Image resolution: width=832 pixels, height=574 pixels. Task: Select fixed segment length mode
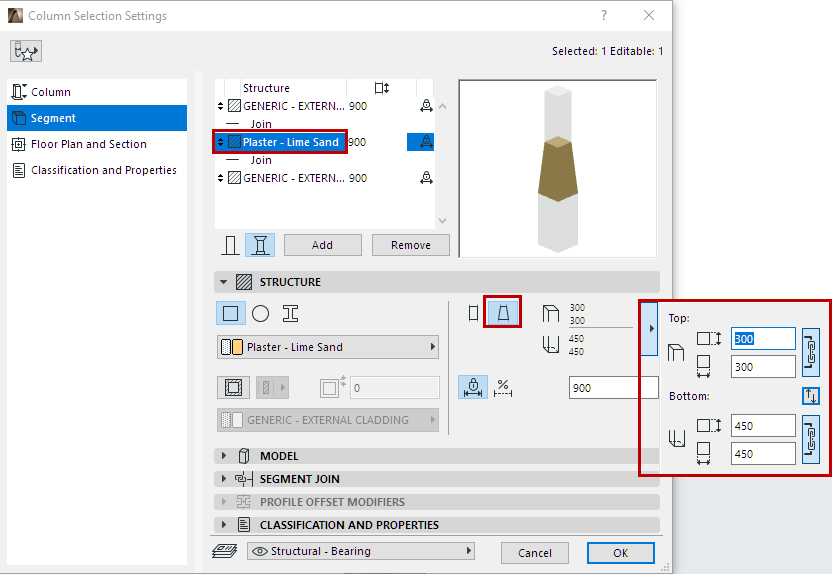(x=473, y=387)
